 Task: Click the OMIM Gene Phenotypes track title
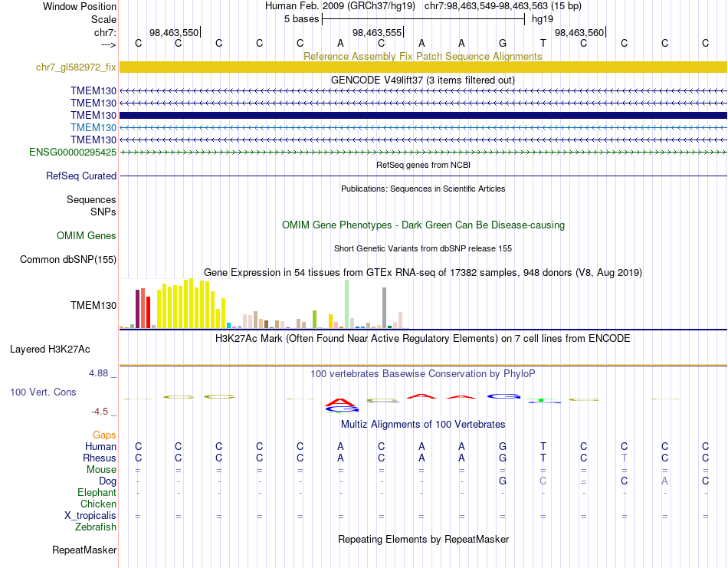click(x=423, y=225)
